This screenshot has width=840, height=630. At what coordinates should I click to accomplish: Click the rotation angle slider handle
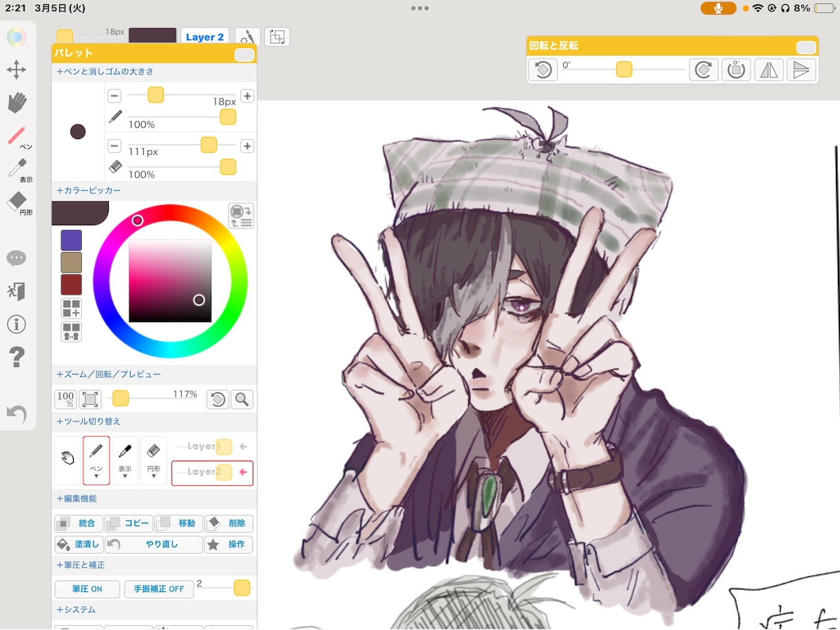624,70
